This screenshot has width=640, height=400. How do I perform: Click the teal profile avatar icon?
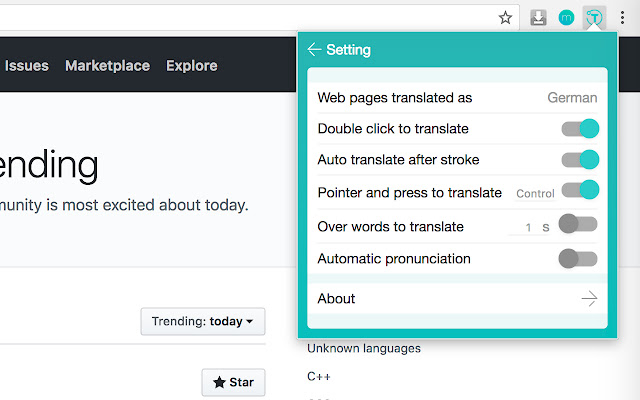click(566, 17)
